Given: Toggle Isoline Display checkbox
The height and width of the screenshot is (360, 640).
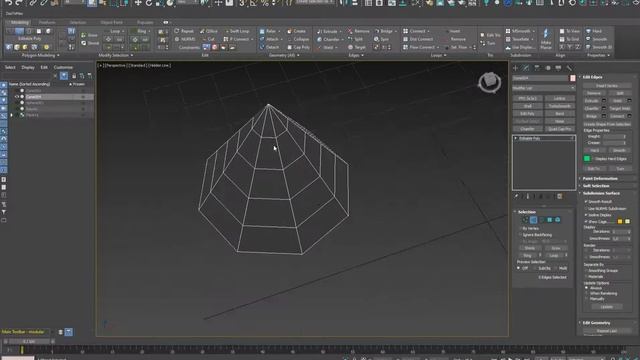Looking at the screenshot, I should tap(586, 215).
